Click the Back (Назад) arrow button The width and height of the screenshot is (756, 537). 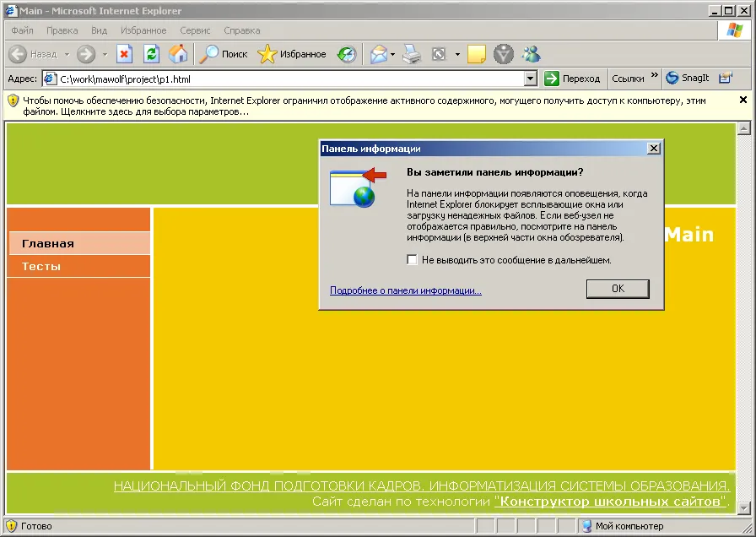[18, 54]
